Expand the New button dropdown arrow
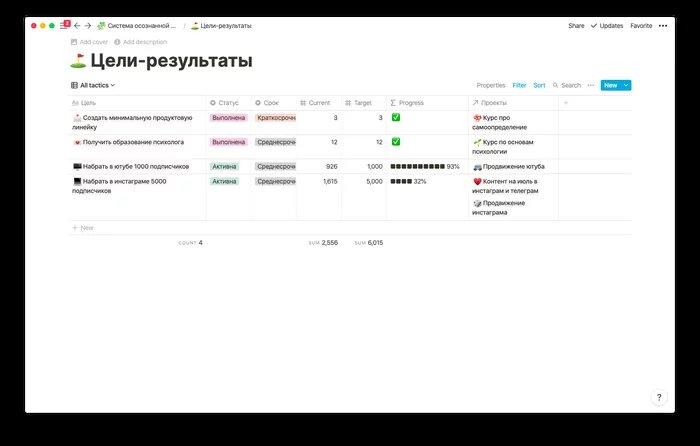 (626, 85)
